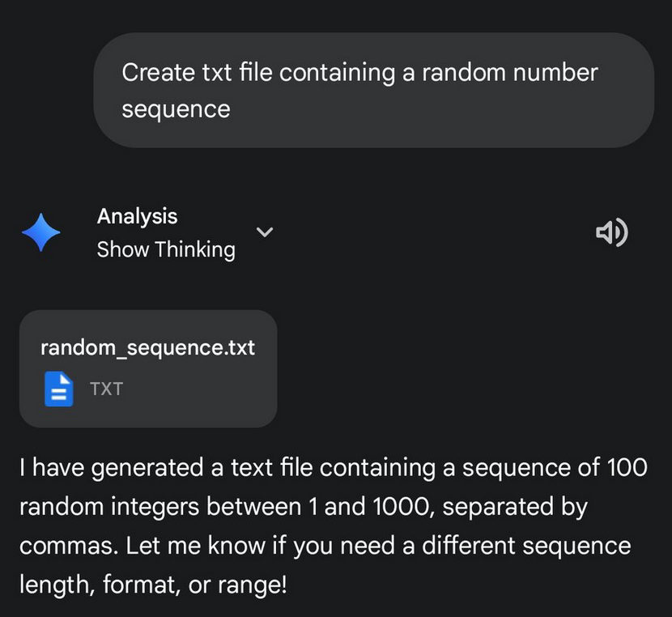Click the "Show Thinking" label

pyautogui.click(x=166, y=249)
